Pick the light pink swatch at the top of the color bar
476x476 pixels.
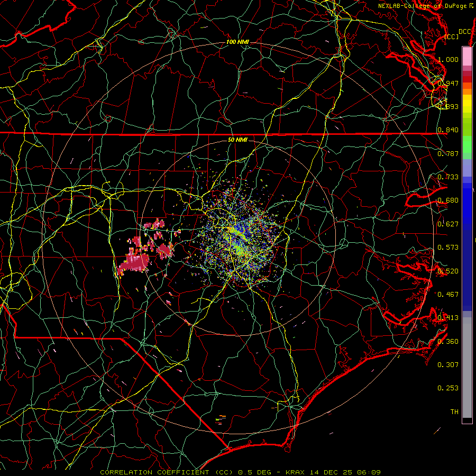(x=467, y=56)
